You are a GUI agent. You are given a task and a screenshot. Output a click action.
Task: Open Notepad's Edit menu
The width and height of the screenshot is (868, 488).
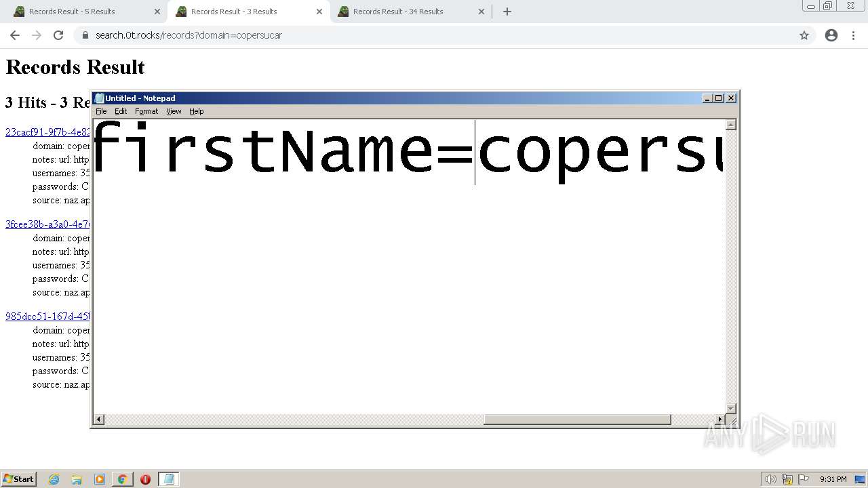click(x=121, y=111)
